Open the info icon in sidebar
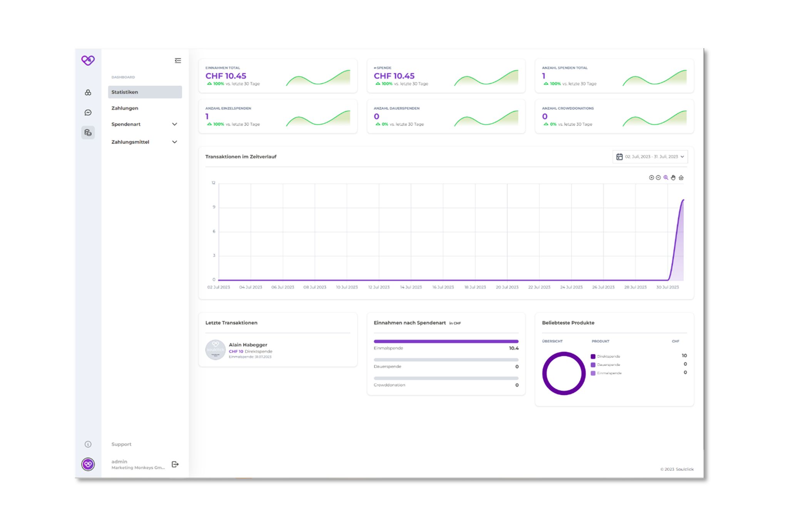785x532 pixels. [x=88, y=444]
